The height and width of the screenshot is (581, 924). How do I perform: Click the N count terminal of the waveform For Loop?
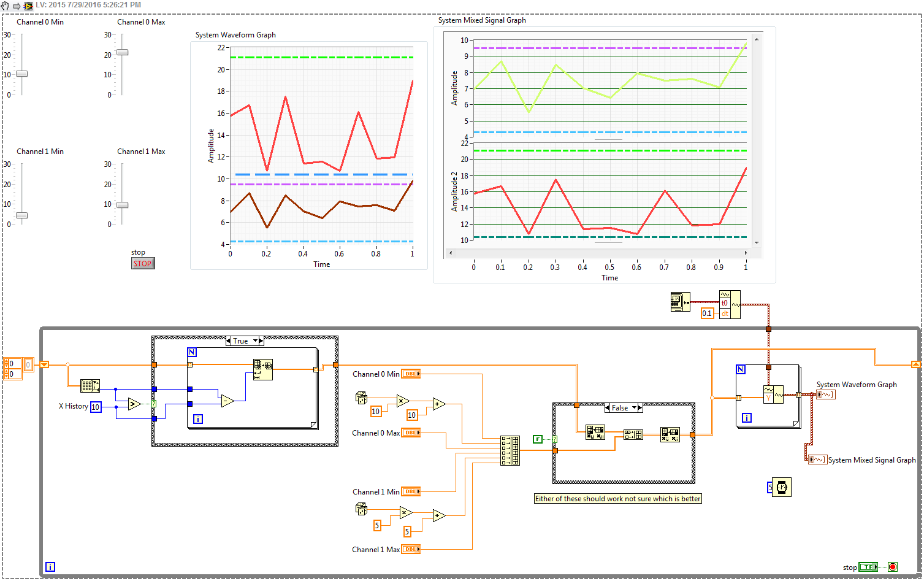741,369
